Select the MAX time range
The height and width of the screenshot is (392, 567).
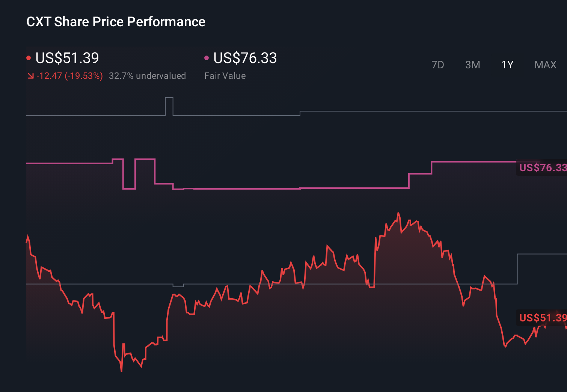click(x=545, y=65)
